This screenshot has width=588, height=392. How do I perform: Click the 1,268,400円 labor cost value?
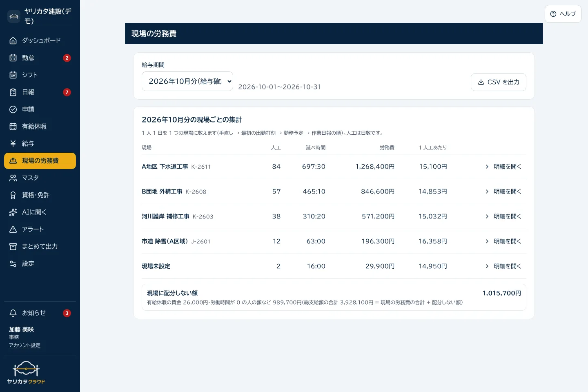[x=375, y=167]
